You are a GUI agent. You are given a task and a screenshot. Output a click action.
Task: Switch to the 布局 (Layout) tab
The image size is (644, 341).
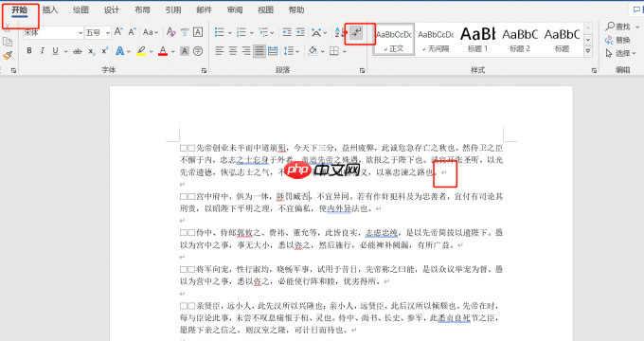(x=142, y=9)
